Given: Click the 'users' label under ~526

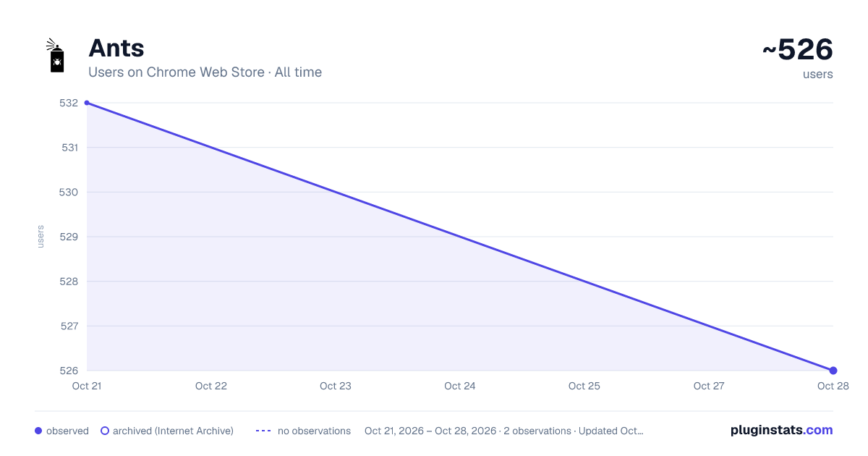Looking at the screenshot, I should coord(818,75).
